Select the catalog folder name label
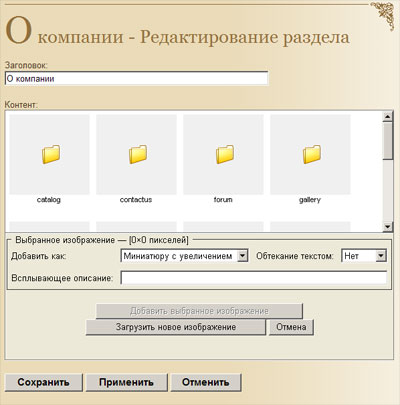400x405 pixels. (x=49, y=200)
